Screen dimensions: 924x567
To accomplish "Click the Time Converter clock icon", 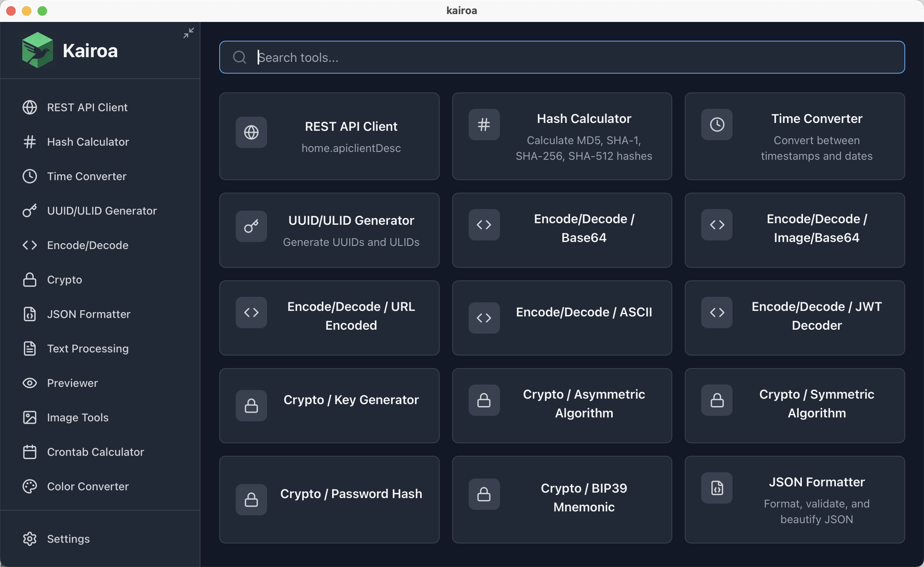I will [30, 176].
